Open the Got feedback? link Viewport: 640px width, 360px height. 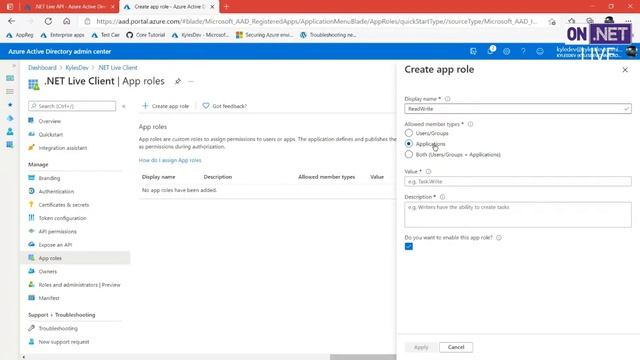[224, 106]
